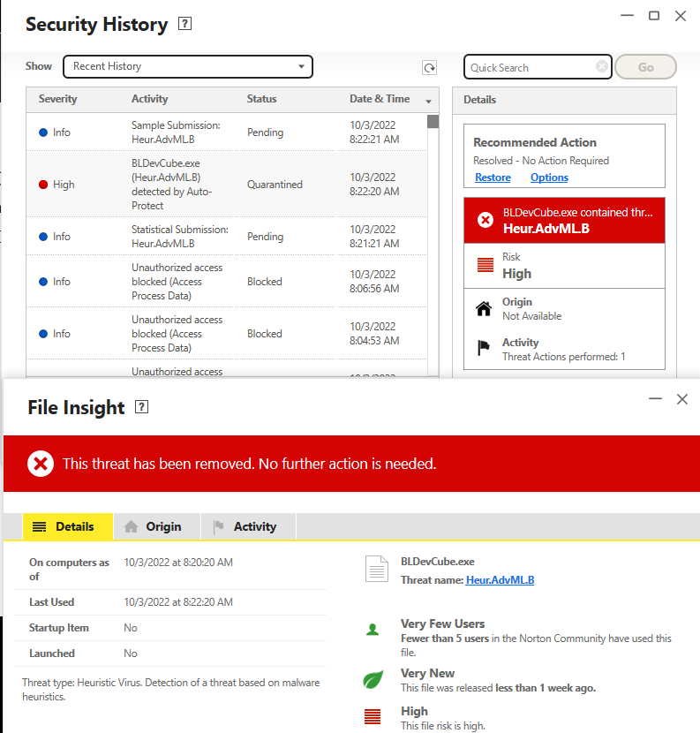The image size is (700, 733).
Task: Open Security History help icon
Action: (185, 23)
